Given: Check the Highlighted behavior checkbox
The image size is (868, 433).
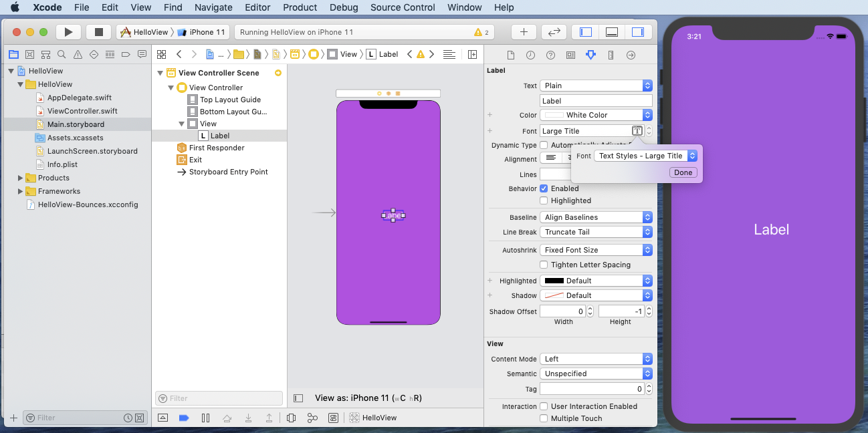Looking at the screenshot, I should [544, 200].
